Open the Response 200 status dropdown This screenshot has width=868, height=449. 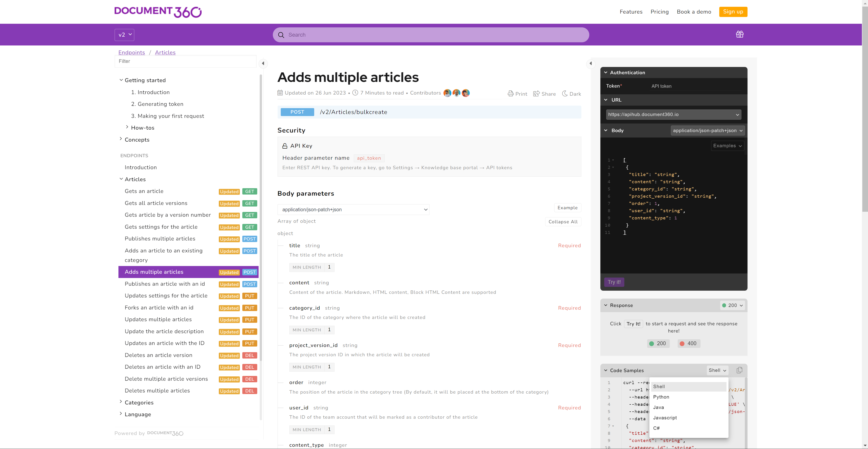click(732, 305)
